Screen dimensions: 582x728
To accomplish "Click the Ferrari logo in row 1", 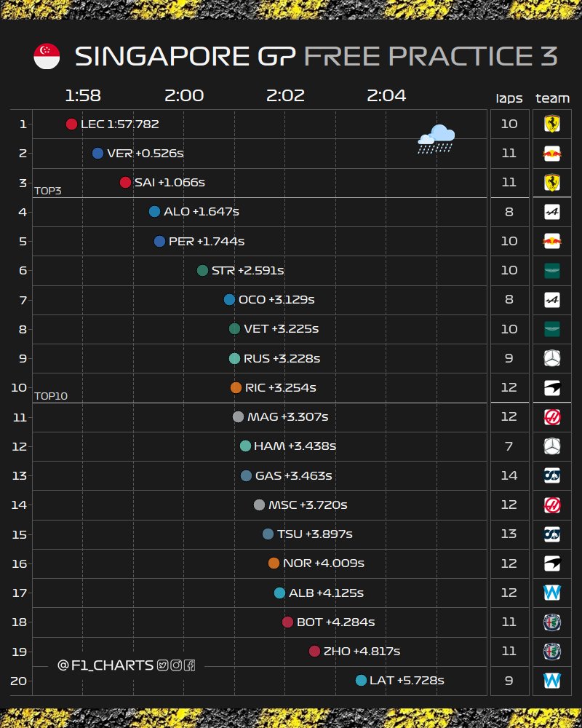I will pos(552,124).
